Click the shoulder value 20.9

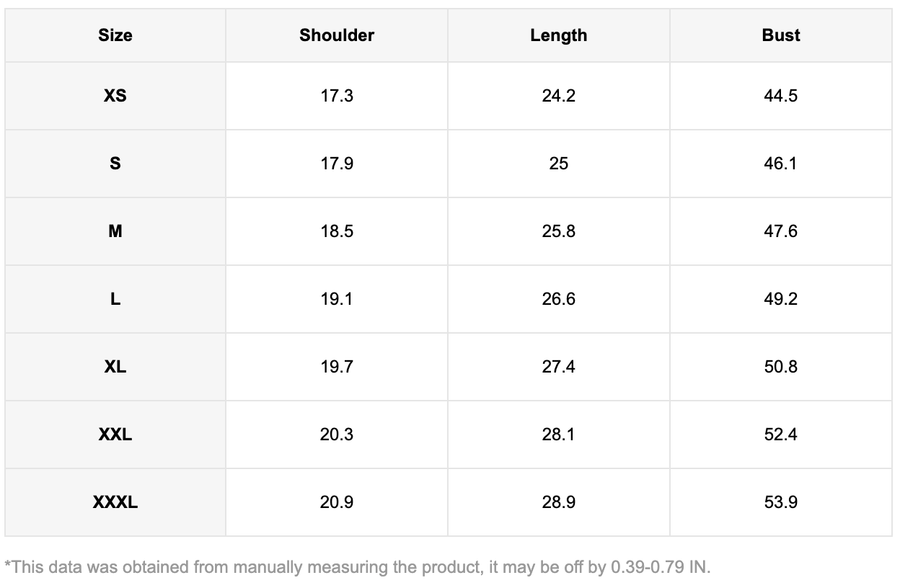click(x=337, y=502)
